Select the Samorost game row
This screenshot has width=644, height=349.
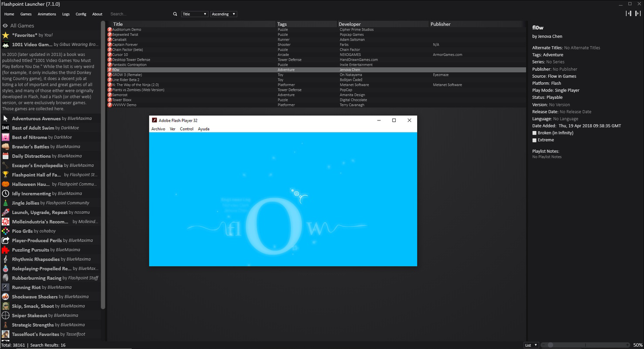tap(316, 95)
